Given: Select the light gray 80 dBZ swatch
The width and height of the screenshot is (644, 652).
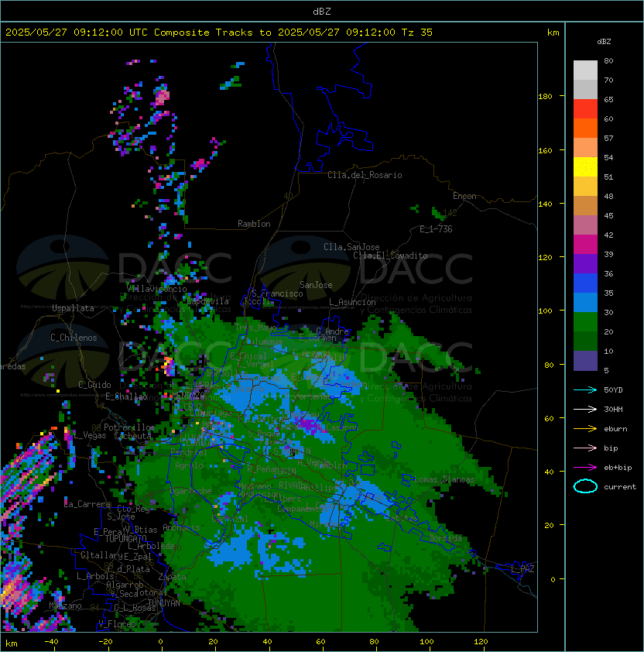Looking at the screenshot, I should [585, 70].
